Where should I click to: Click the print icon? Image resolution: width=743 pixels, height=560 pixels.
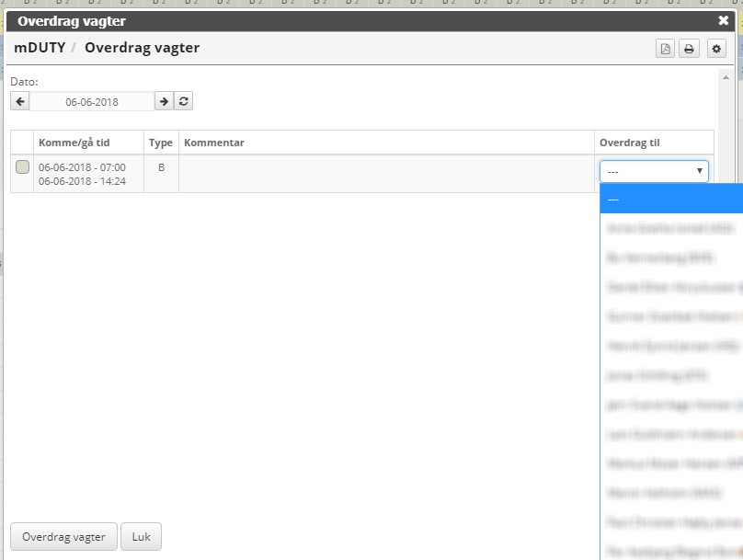688,49
